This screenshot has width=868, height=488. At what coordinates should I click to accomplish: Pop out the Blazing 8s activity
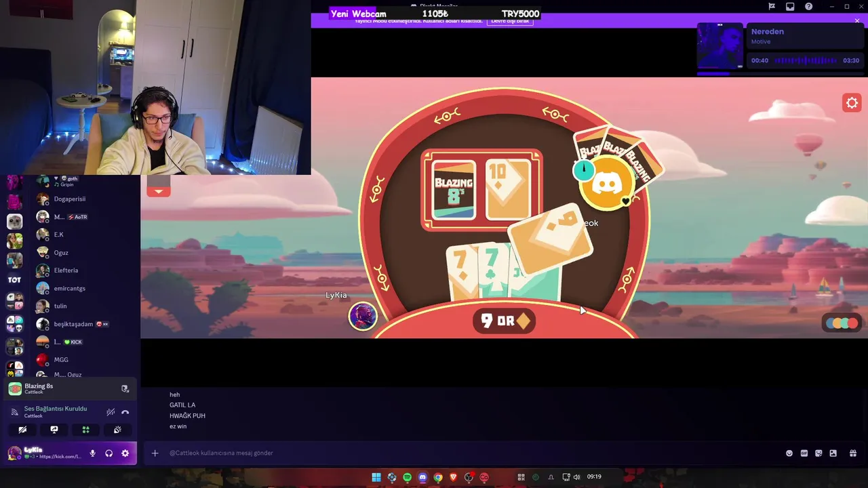[x=125, y=389]
